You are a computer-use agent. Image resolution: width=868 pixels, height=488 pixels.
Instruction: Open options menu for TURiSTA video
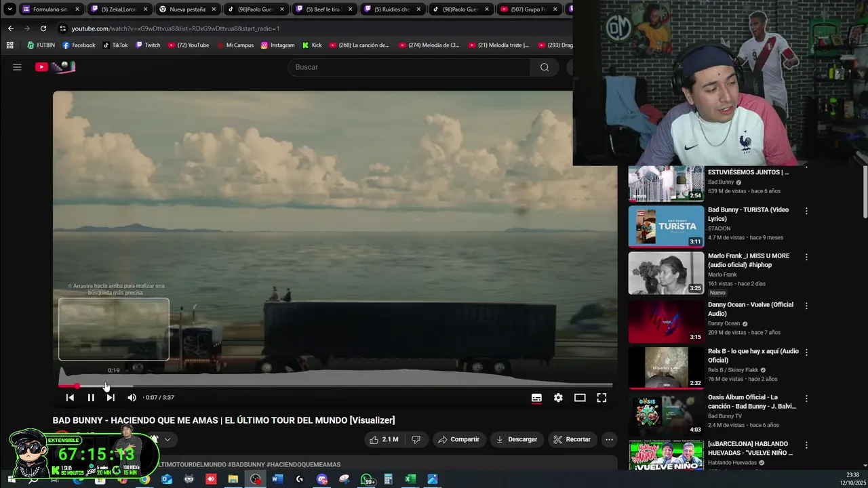coord(806,211)
